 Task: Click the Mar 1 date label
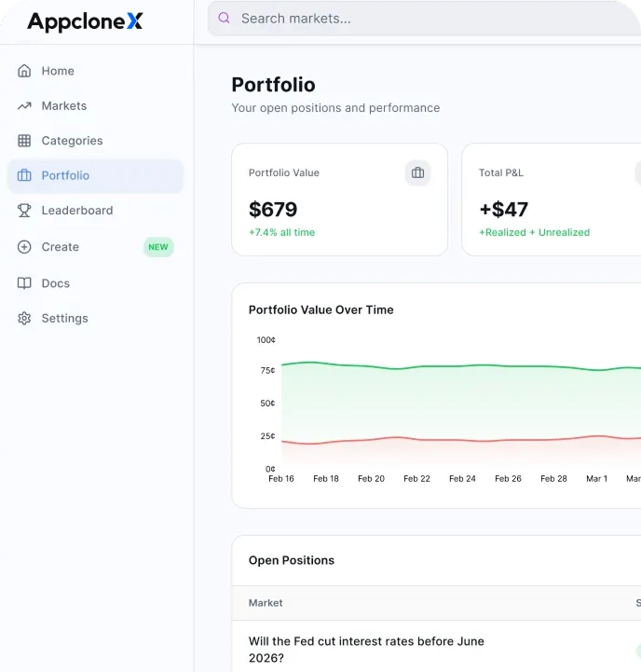point(597,479)
